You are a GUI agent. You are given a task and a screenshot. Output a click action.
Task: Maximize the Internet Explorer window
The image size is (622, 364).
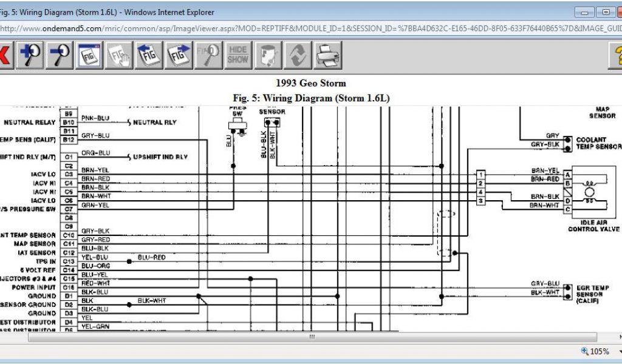tap(605, 12)
